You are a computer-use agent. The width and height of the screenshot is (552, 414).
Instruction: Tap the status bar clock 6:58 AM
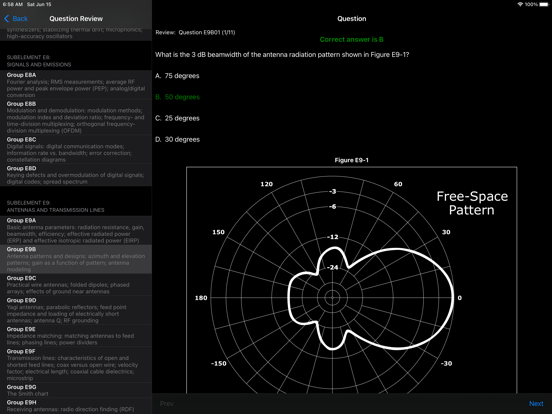click(x=13, y=4)
